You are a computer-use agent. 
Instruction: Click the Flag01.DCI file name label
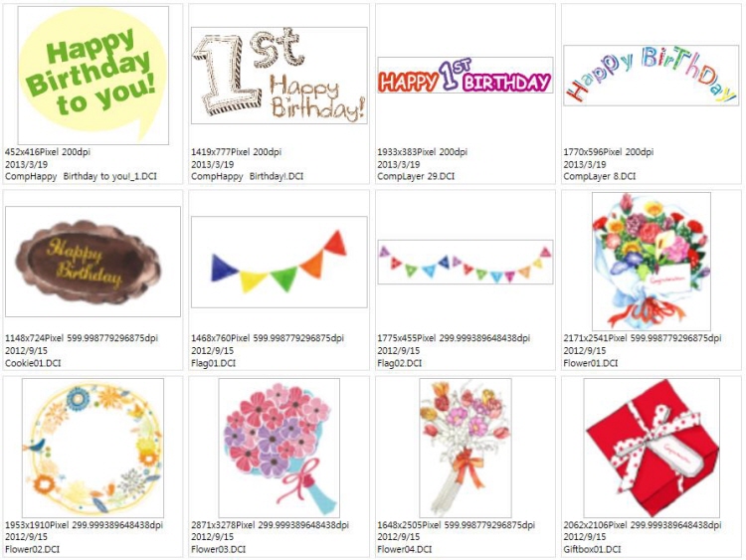pyautogui.click(x=213, y=363)
